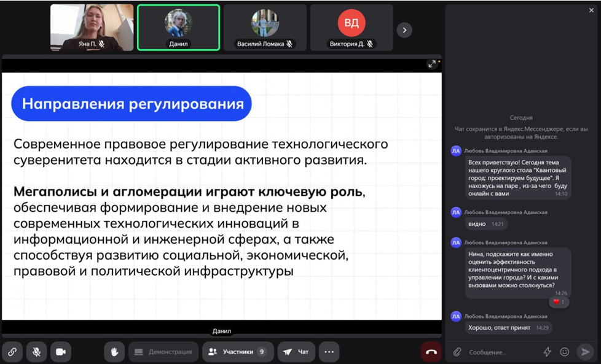Raise hand with the hand icon
601x364 pixels.
[x=114, y=352]
